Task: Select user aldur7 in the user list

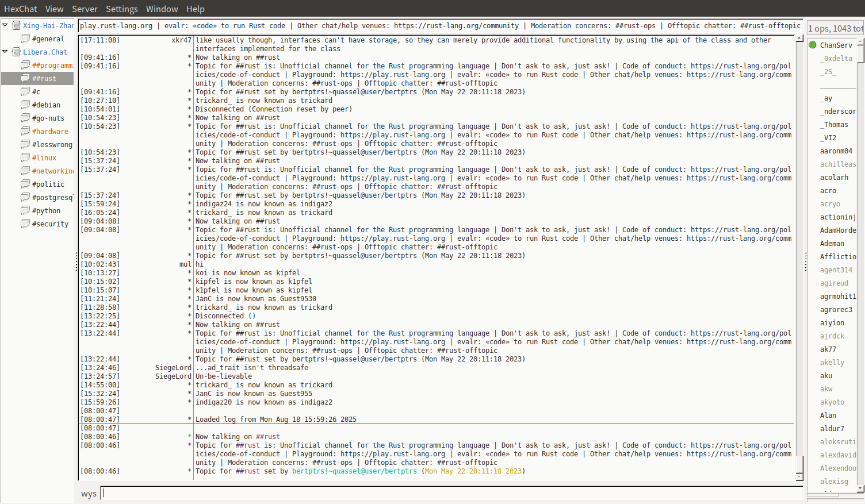Action: click(x=832, y=429)
